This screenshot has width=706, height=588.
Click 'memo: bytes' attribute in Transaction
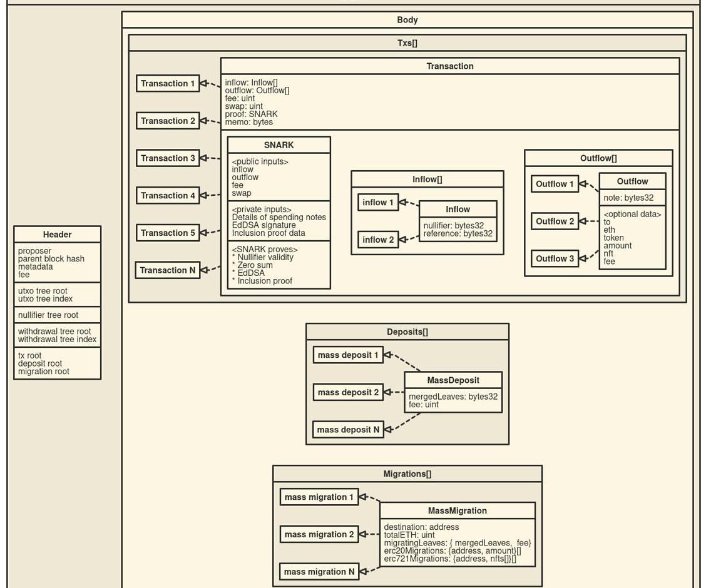pos(248,122)
